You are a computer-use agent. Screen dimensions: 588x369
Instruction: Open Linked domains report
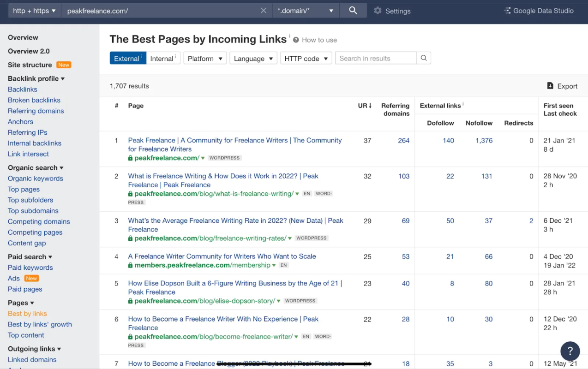(32, 360)
